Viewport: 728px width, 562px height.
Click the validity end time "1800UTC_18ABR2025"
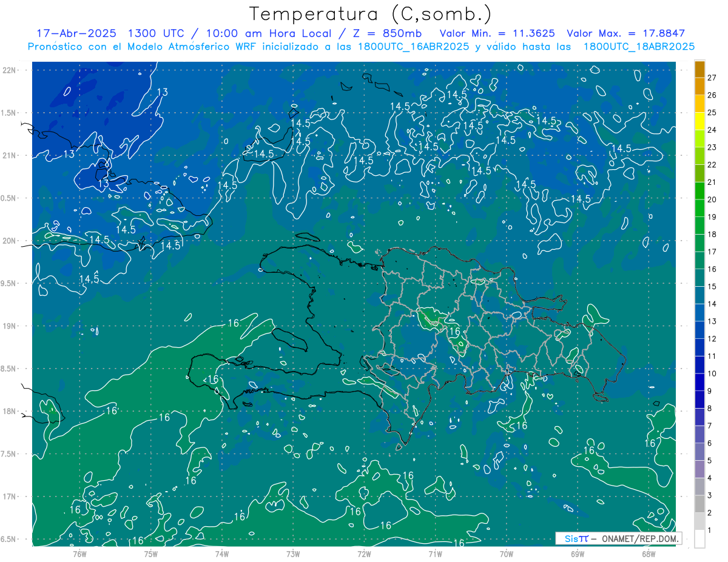[x=639, y=47]
